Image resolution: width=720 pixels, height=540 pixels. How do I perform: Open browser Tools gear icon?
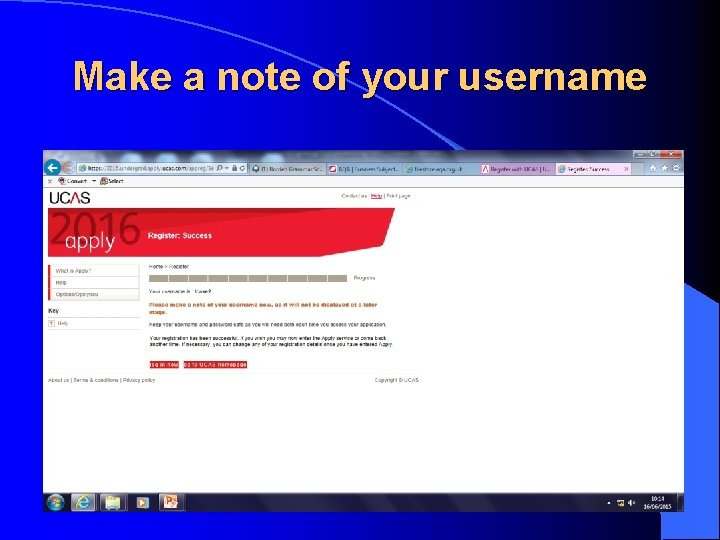[x=676, y=169]
